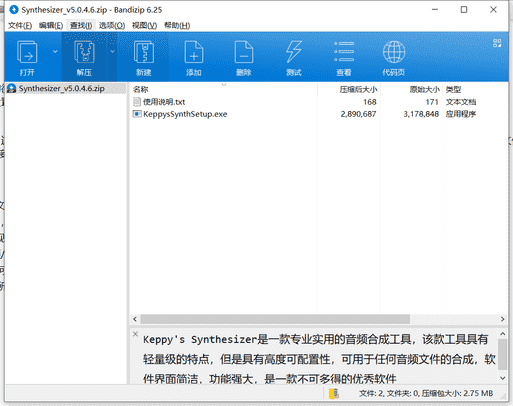
Task: Click the exe icon beside KeppysSynthSetup.exe
Action: pyautogui.click(x=137, y=114)
